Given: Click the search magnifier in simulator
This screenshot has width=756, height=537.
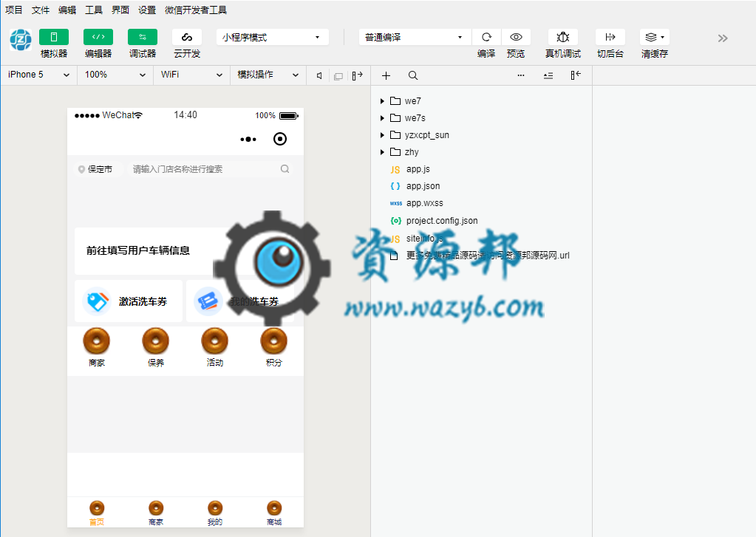Looking at the screenshot, I should coord(285,168).
